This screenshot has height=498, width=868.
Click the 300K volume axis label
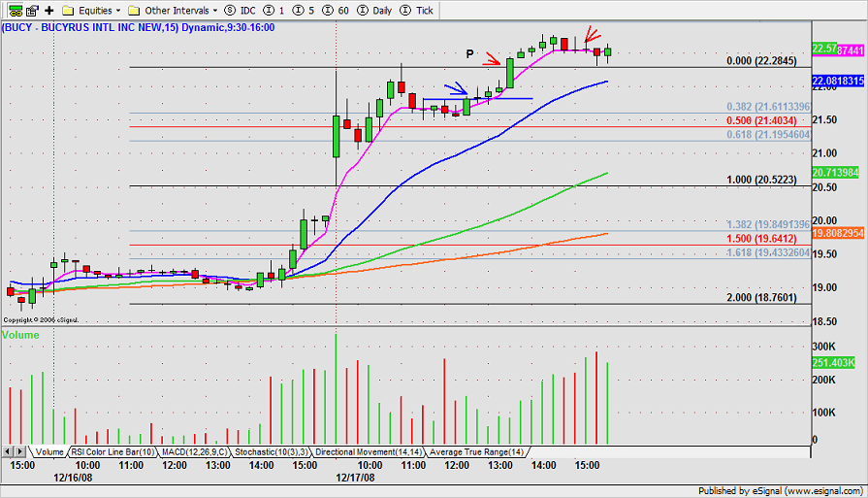click(x=823, y=347)
